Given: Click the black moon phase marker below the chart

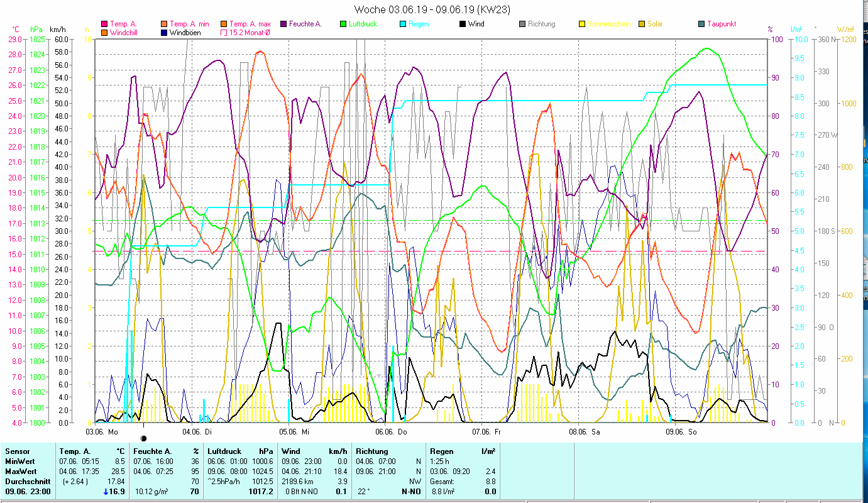Looking at the screenshot, I should 144,439.
